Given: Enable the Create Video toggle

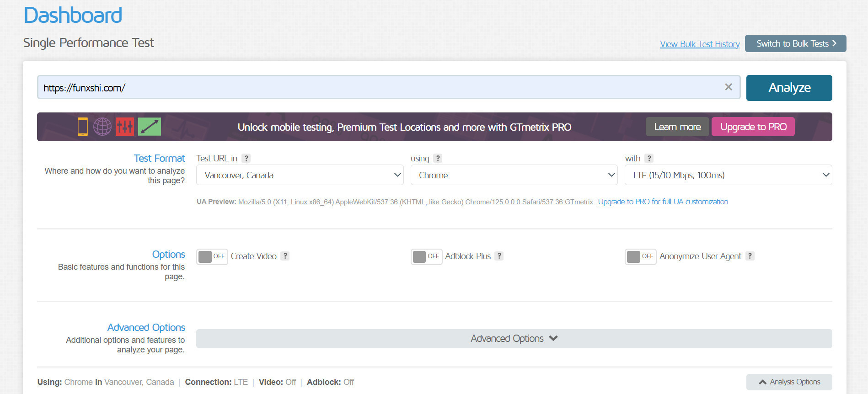Looking at the screenshot, I should [212, 256].
